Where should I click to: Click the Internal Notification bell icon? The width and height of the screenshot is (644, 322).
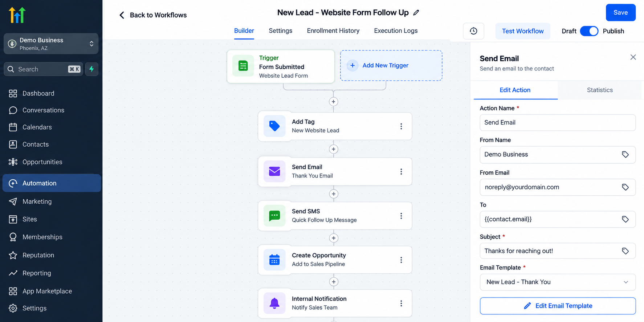tap(274, 303)
